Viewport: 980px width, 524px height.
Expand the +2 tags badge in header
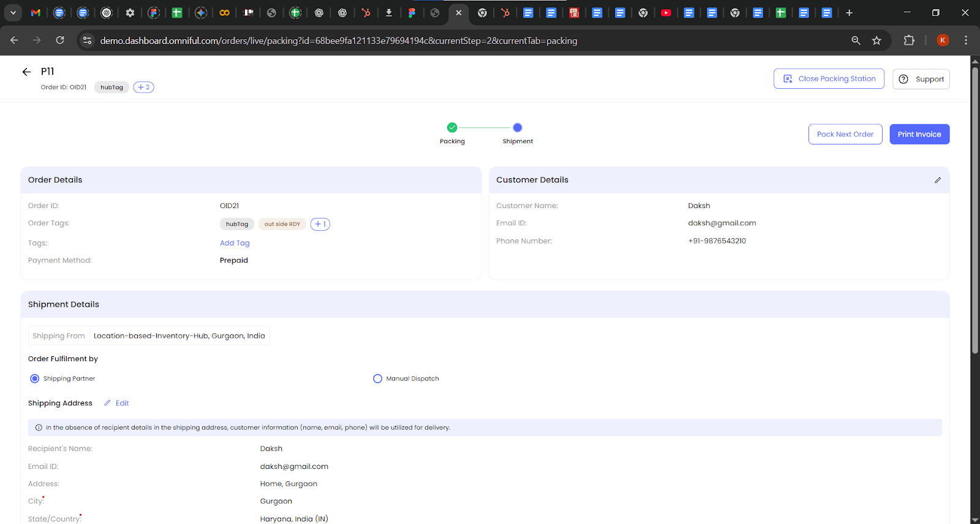click(143, 88)
